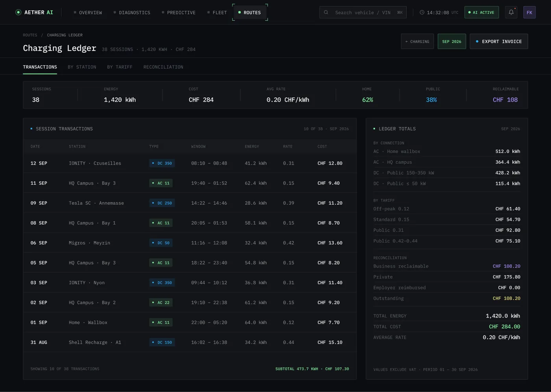Click the Export Invoice button
This screenshot has width=551, height=392.
click(499, 41)
